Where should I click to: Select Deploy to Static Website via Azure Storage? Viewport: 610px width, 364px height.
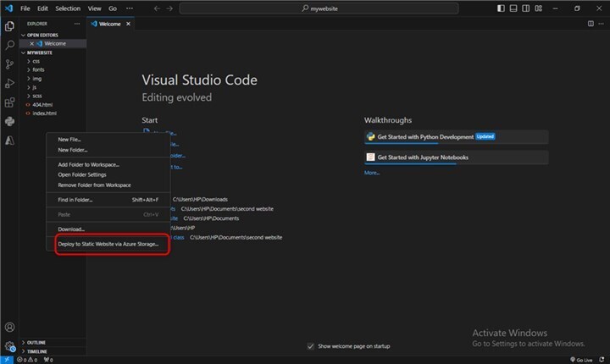click(108, 244)
